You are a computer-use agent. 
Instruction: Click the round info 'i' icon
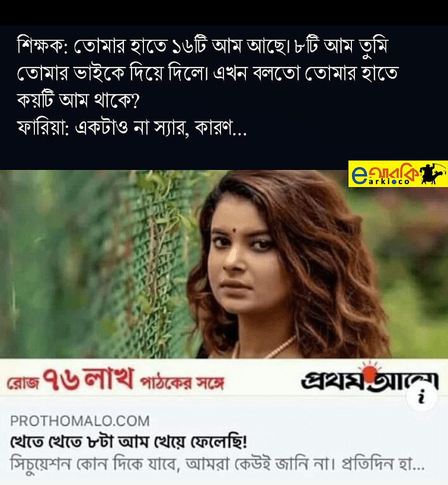422,397
